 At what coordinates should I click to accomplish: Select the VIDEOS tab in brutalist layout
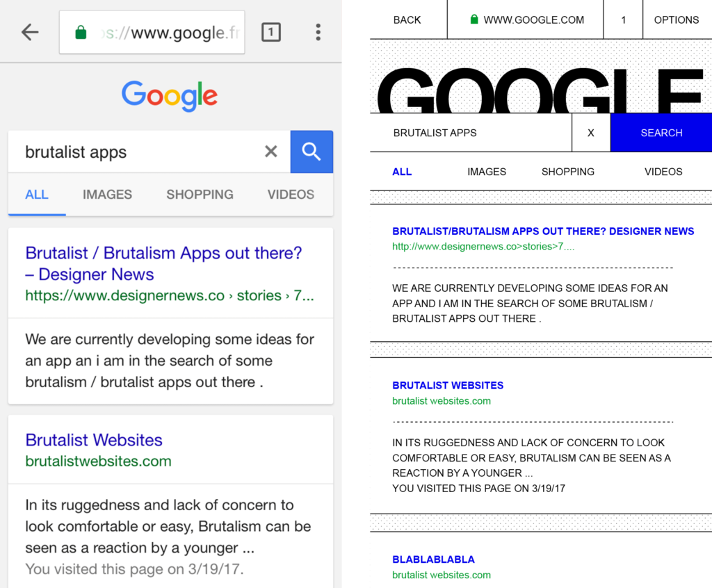click(663, 172)
